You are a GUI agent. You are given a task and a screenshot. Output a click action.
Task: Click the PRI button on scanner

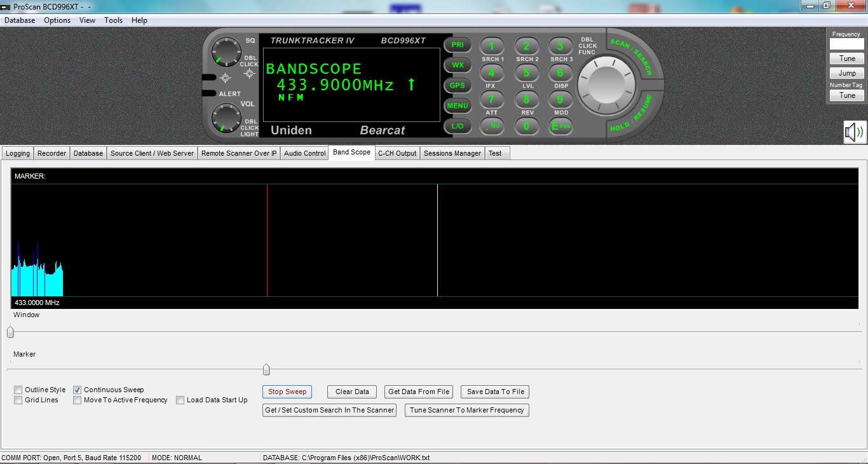coord(458,45)
